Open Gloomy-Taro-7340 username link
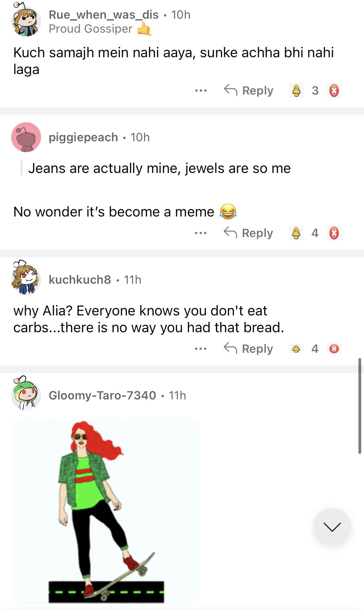 (x=102, y=395)
